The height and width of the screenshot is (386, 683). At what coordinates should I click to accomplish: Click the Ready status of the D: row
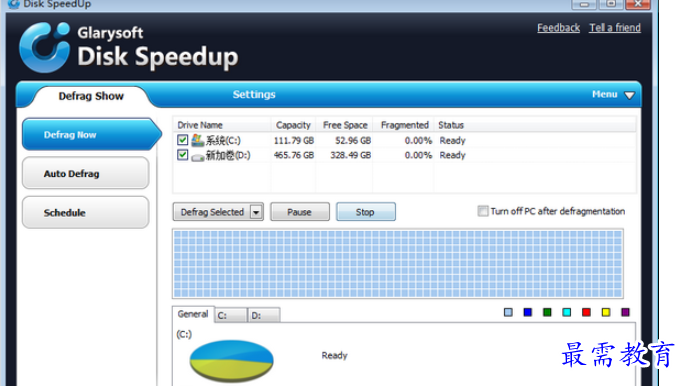point(453,155)
